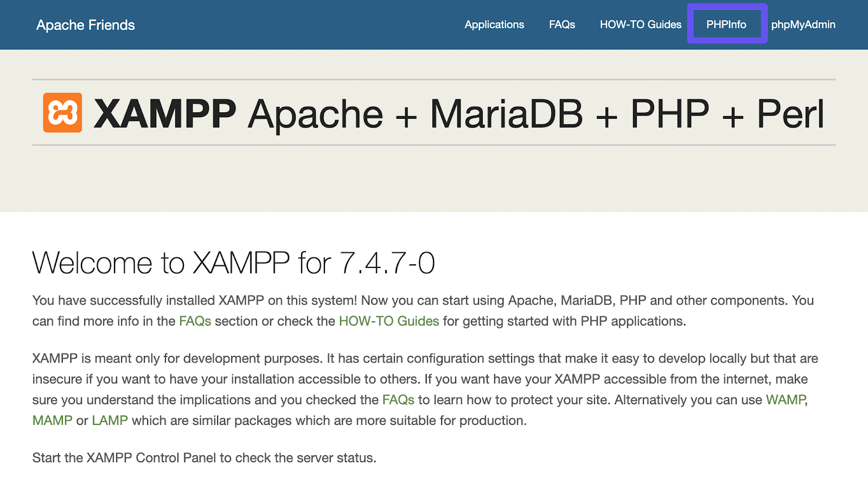Click the navigation bar FAQs entry
The width and height of the screenshot is (868, 478).
pyautogui.click(x=562, y=24)
